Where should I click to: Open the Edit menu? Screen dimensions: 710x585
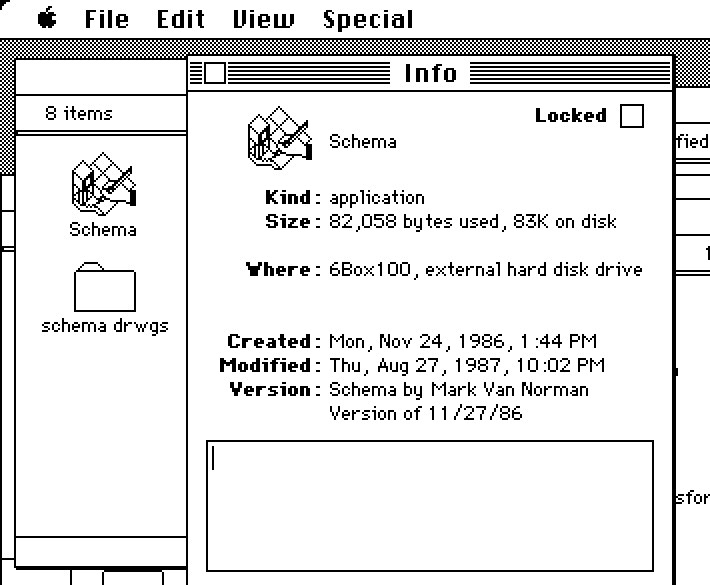click(x=181, y=19)
